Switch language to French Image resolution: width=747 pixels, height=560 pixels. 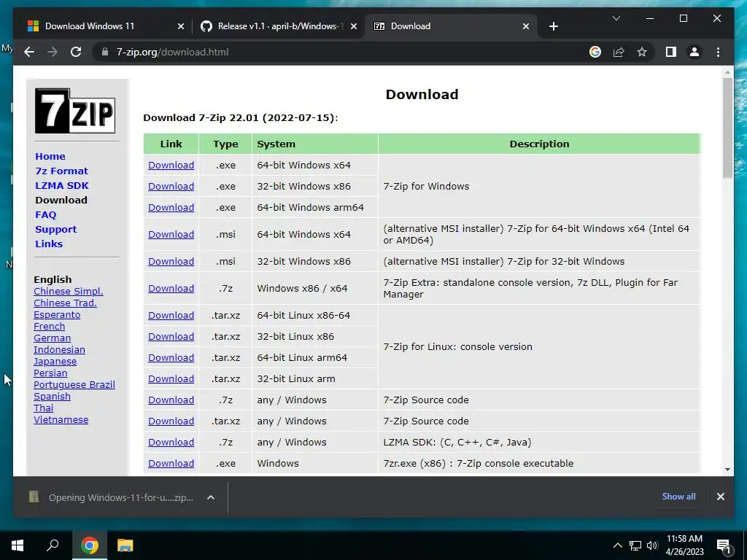(x=49, y=326)
